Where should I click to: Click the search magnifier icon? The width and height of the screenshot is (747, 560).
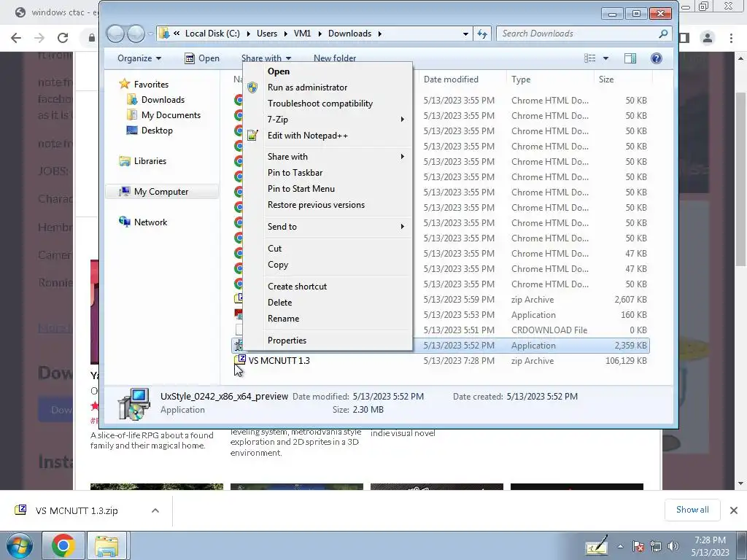pos(663,34)
